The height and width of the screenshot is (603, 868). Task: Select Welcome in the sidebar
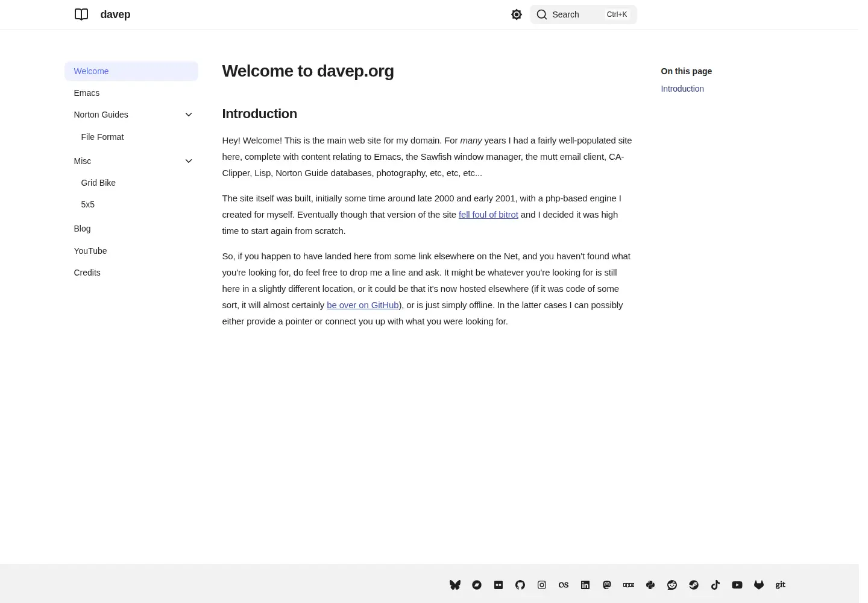131,71
